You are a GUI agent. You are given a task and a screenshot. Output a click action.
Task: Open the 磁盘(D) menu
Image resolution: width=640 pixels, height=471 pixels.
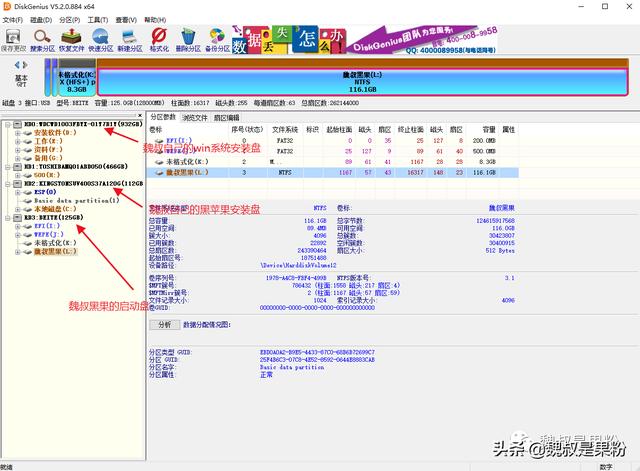(x=41, y=20)
